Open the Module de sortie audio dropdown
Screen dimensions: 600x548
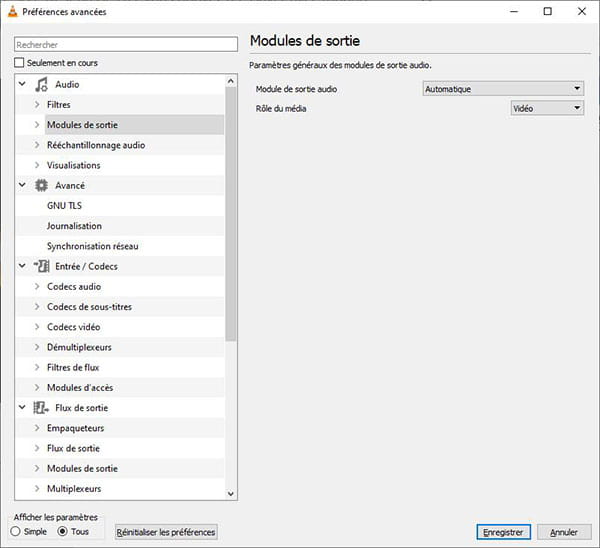502,89
